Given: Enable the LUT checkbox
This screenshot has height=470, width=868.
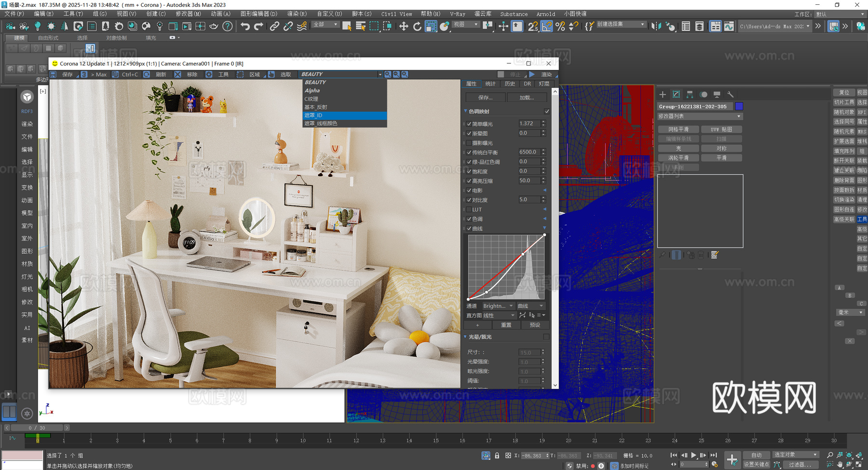Looking at the screenshot, I should (x=469, y=209).
